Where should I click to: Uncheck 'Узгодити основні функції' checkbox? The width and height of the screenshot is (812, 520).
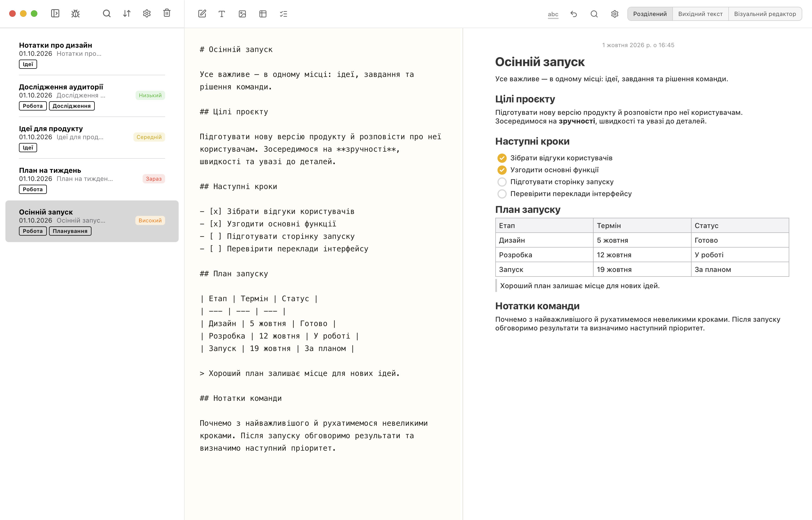point(502,170)
